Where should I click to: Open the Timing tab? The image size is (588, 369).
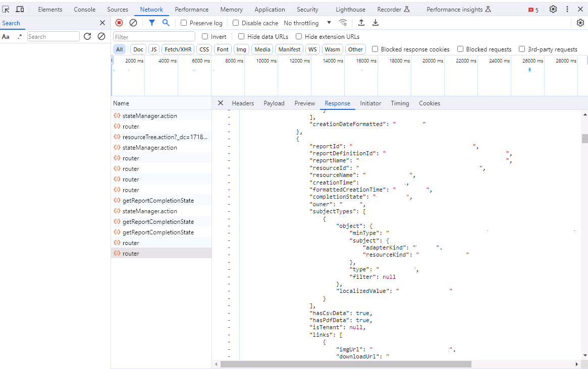point(400,103)
